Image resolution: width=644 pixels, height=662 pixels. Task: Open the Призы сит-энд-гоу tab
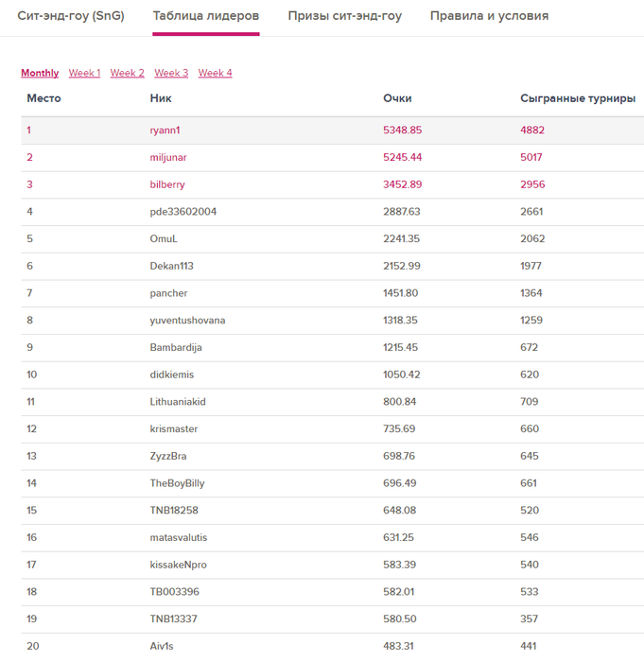coord(345,16)
